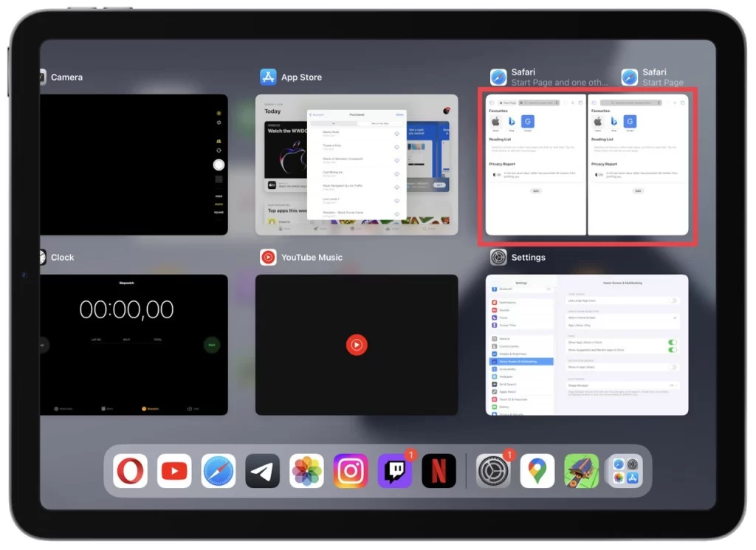Select Battery in Settings sidebar
756x550 pixels.
point(522,407)
